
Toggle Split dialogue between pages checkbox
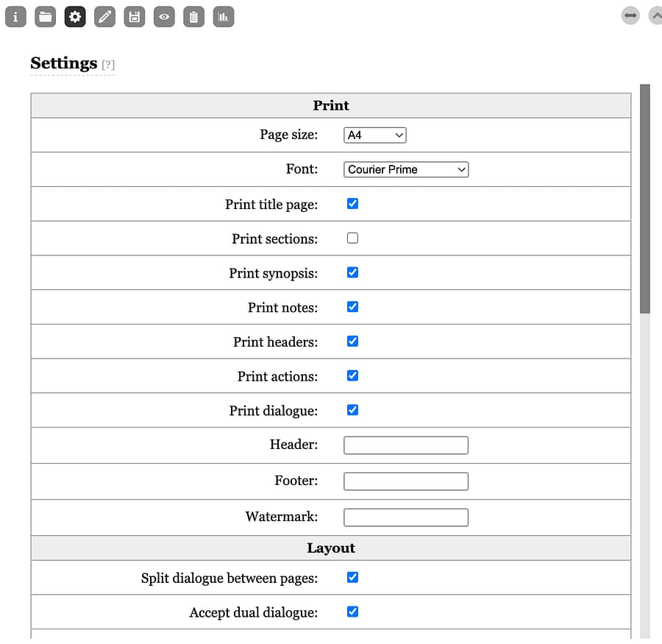click(x=352, y=578)
